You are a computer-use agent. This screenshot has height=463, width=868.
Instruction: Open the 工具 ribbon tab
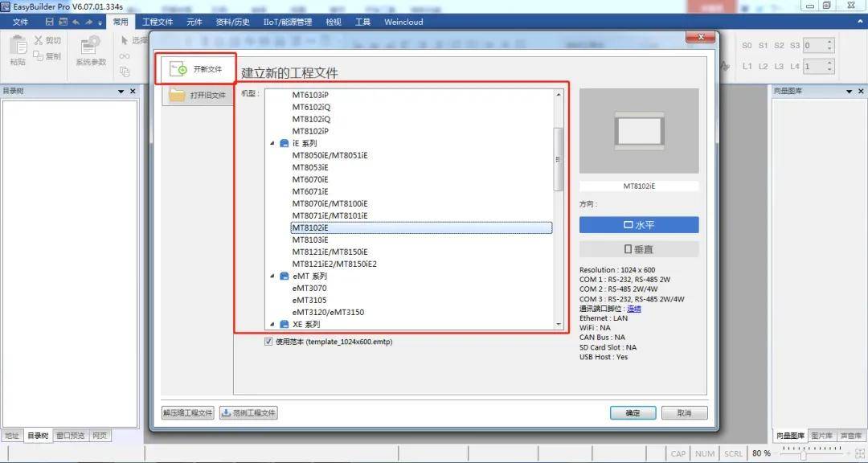(x=362, y=22)
